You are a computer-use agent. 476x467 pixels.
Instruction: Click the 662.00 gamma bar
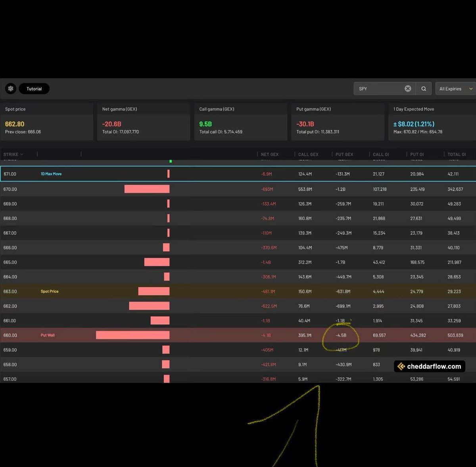pos(149,306)
